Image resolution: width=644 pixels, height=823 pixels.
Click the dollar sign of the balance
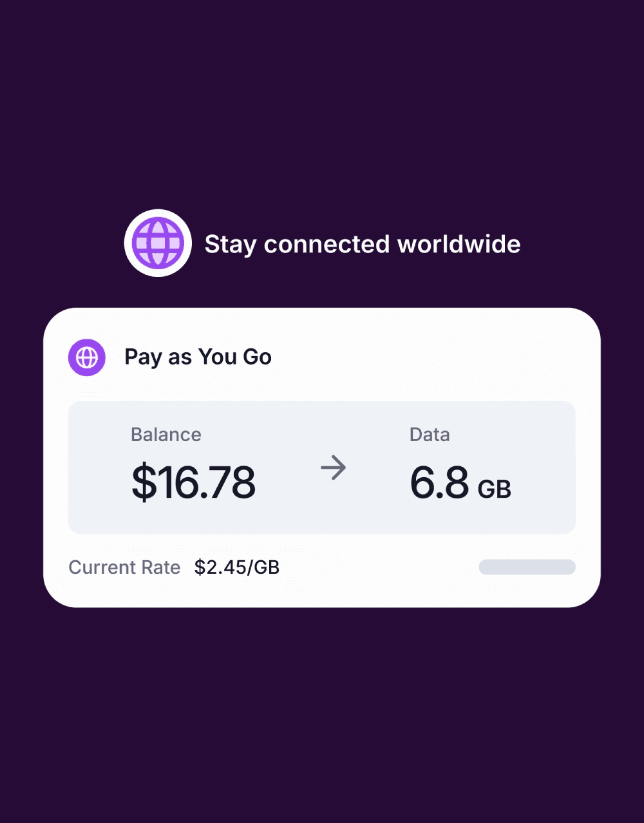click(x=144, y=482)
